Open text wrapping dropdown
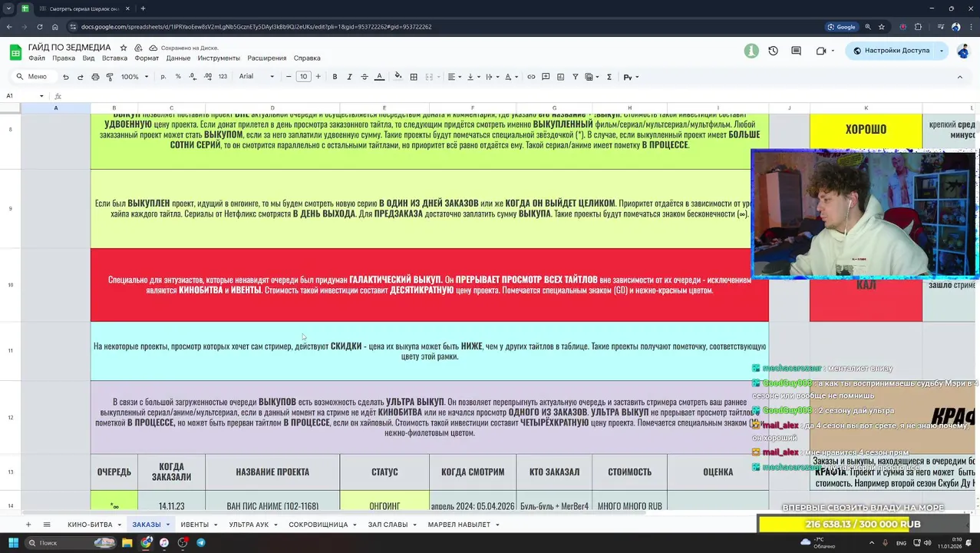Screen dimensions: 980x553 pyautogui.click(x=491, y=77)
